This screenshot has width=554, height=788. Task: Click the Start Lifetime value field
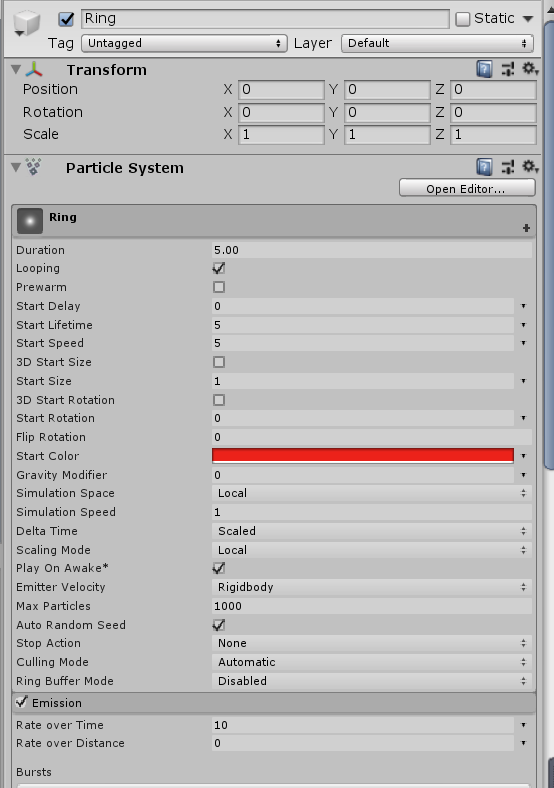363,325
